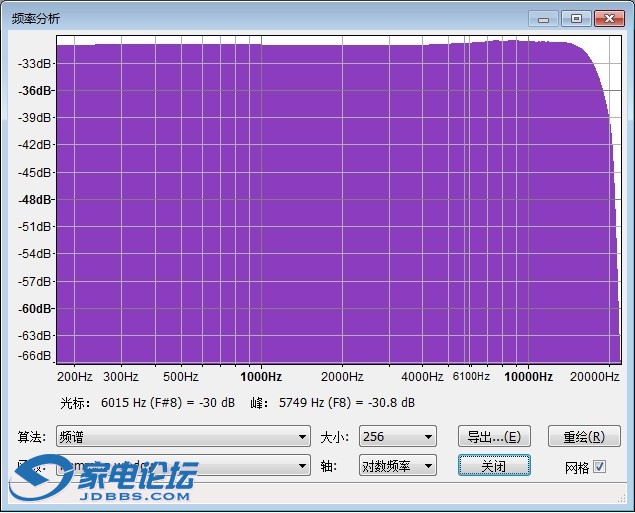Screen dimensions: 635x513
Task: Click the 10000Hz axis label
Action: click(528, 377)
